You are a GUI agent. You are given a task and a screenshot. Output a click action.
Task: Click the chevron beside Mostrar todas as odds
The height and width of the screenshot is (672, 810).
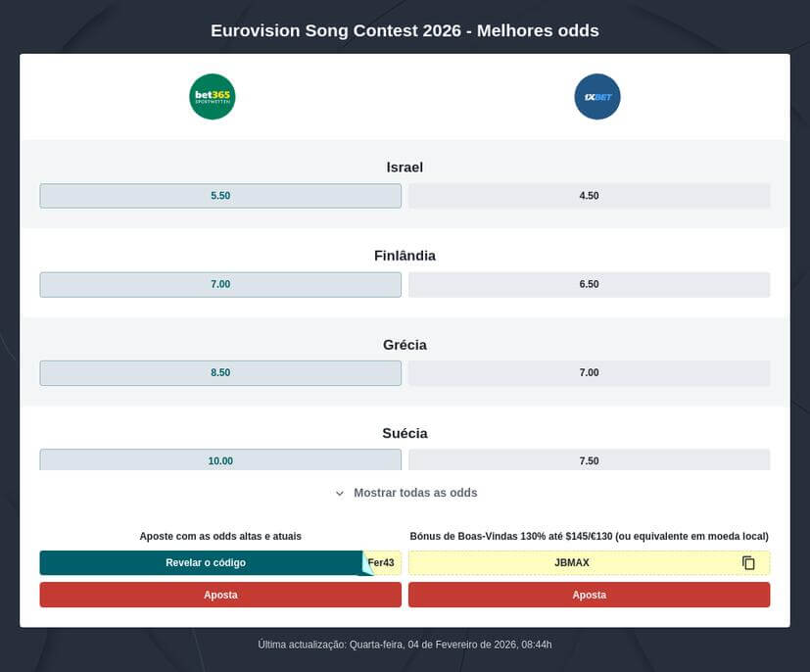340,493
